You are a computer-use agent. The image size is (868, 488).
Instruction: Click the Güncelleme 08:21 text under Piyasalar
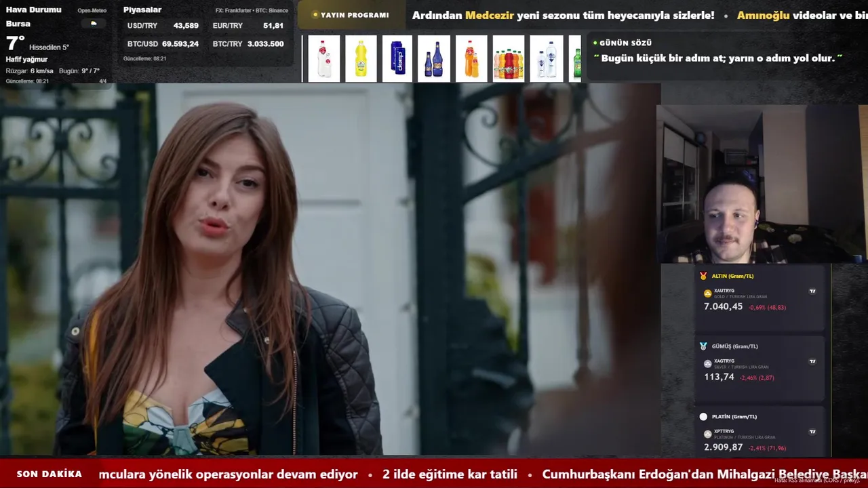point(144,59)
